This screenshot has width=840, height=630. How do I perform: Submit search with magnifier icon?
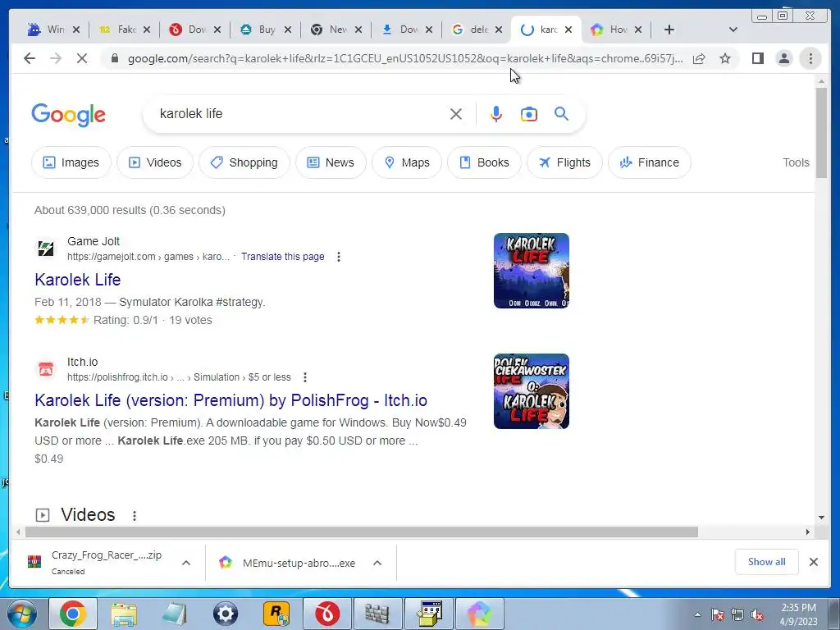click(x=561, y=114)
